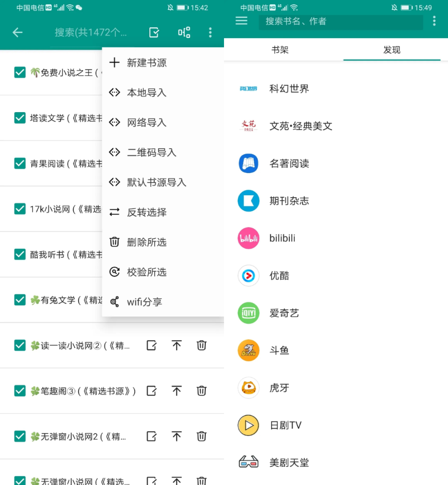Click search field 搜索(共1472个...
The width and height of the screenshot is (448, 485).
click(90, 32)
